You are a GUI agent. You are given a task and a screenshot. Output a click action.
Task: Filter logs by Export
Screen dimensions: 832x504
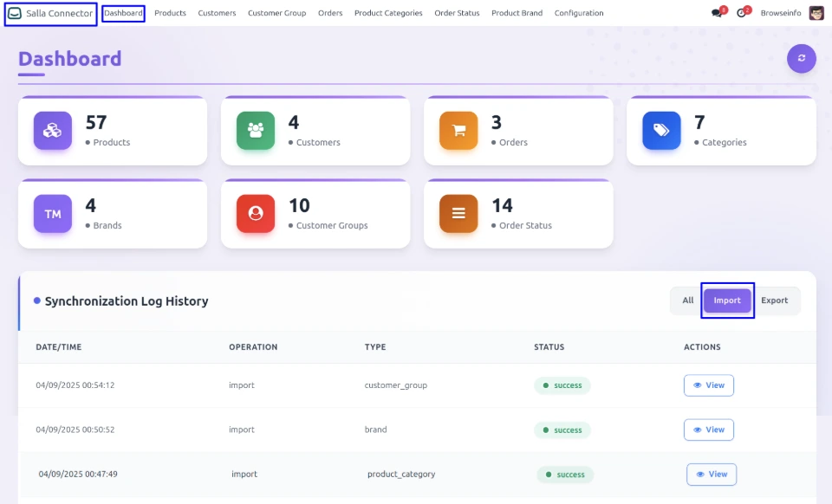coord(774,300)
